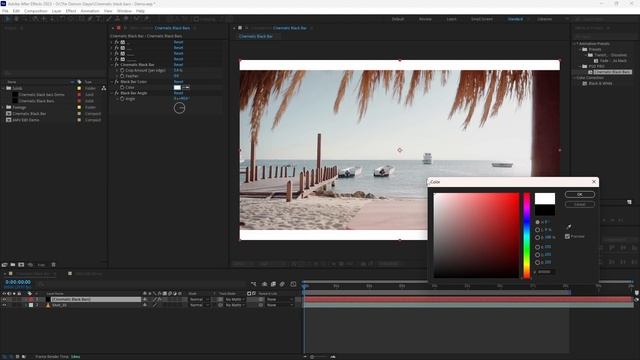
Task: Expand the Animation Presets tree in Effects panel
Action: pyautogui.click(x=575, y=43)
